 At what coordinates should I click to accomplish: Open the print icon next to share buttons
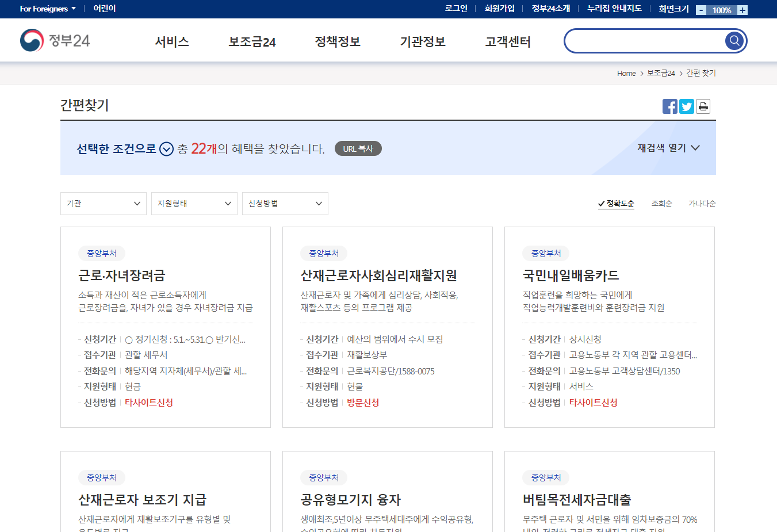(703, 106)
